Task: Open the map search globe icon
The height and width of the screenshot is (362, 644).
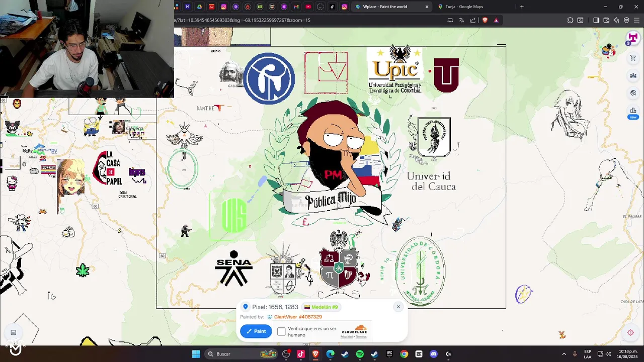Action: (x=633, y=93)
